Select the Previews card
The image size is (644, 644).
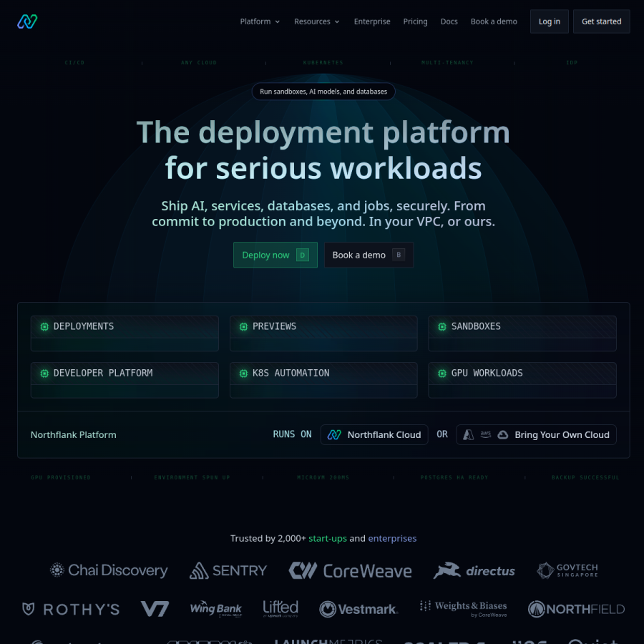coord(323,333)
